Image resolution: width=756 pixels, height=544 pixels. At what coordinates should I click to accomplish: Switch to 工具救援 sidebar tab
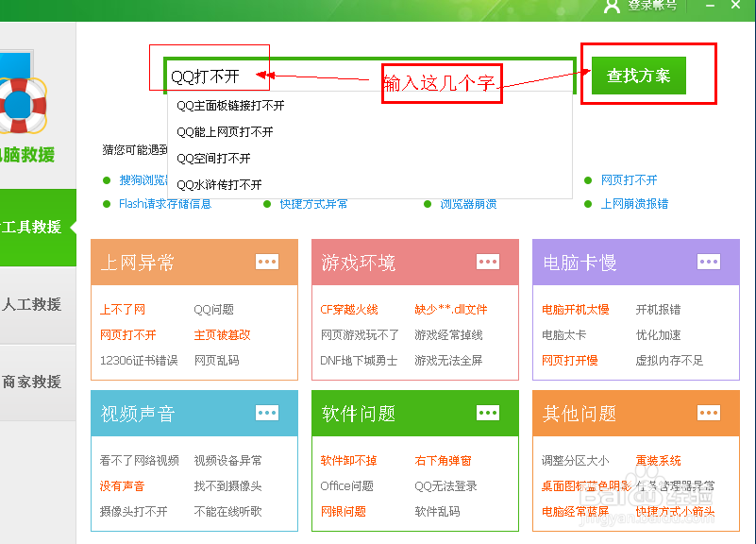pyautogui.click(x=38, y=228)
